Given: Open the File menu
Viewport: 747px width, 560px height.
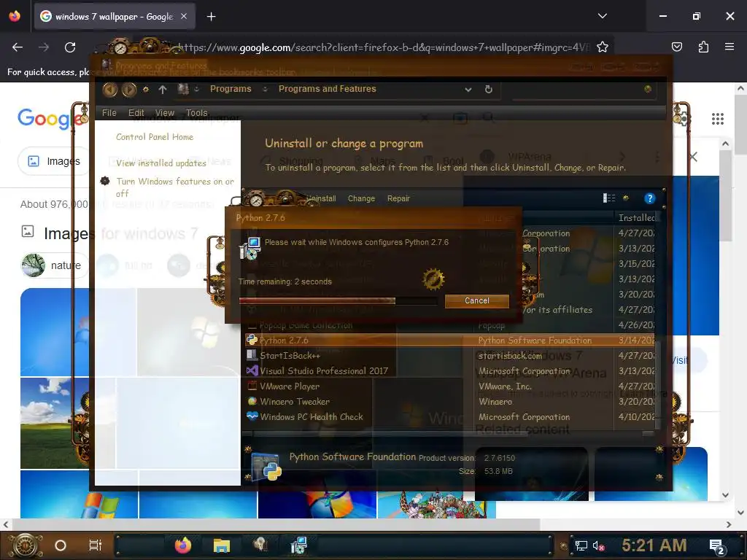Looking at the screenshot, I should pos(109,113).
